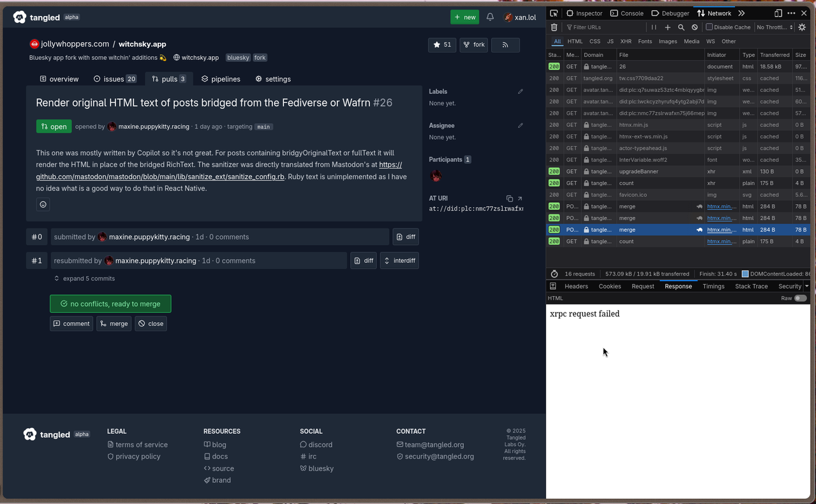This screenshot has width=816, height=504.
Task: Open hidden DevTools panels with the chevron
Action: (x=741, y=13)
